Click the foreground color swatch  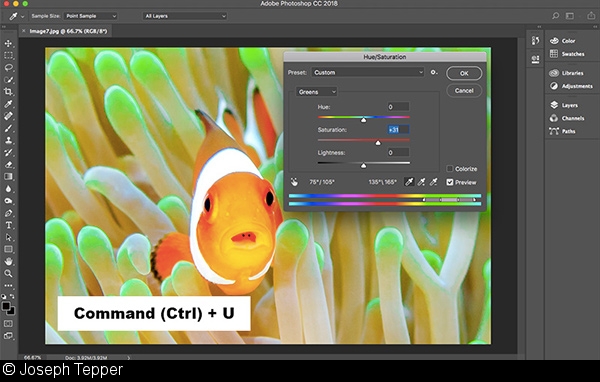6,306
